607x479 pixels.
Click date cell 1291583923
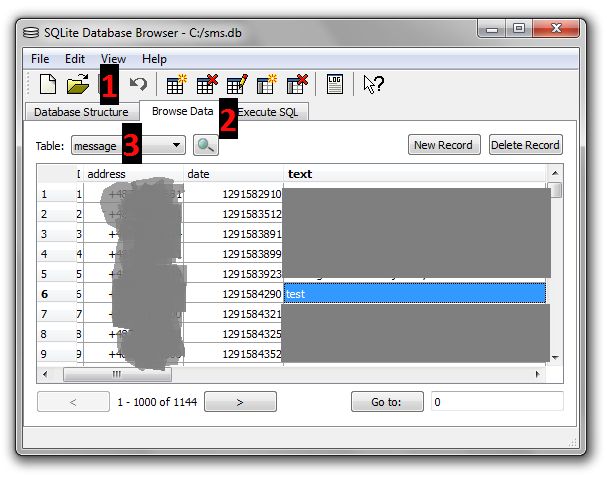(x=233, y=274)
